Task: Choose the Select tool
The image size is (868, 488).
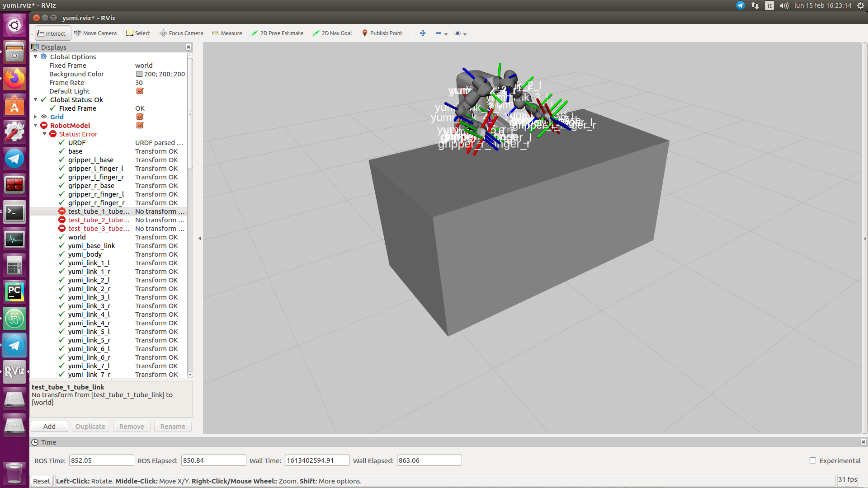Action: [x=138, y=33]
